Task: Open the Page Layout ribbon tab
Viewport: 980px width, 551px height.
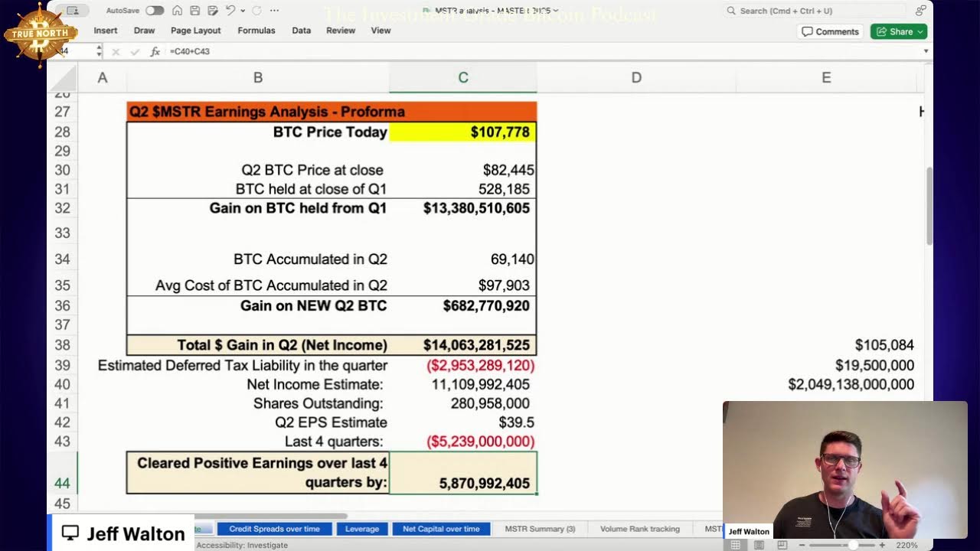Action: click(x=195, y=31)
